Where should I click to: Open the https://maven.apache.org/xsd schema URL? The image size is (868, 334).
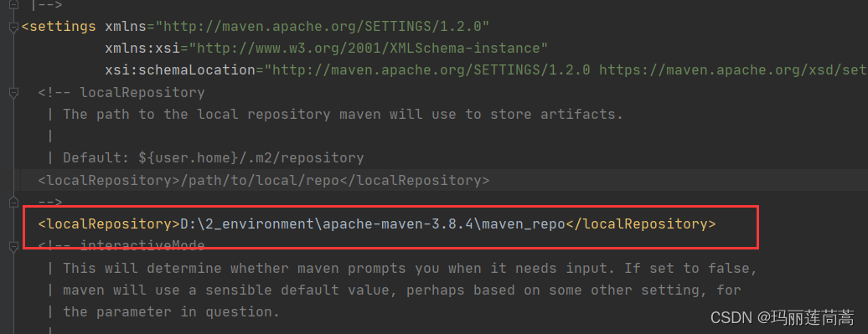click(733, 70)
